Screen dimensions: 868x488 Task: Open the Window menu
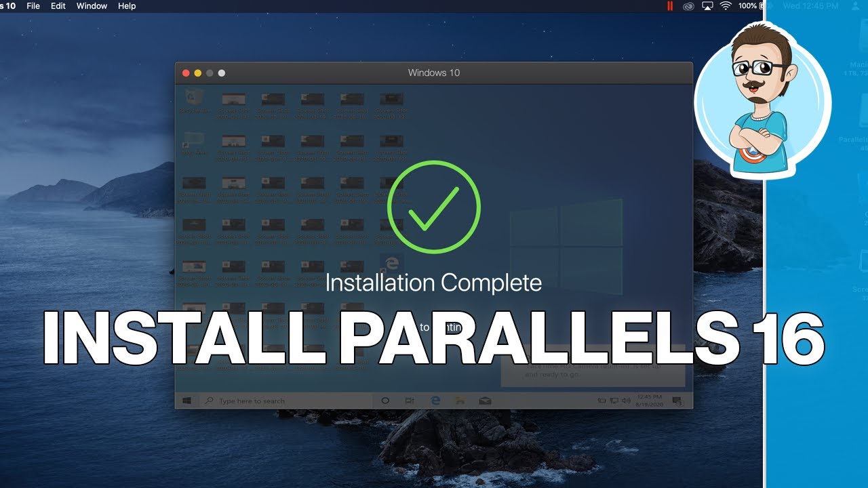coord(92,6)
